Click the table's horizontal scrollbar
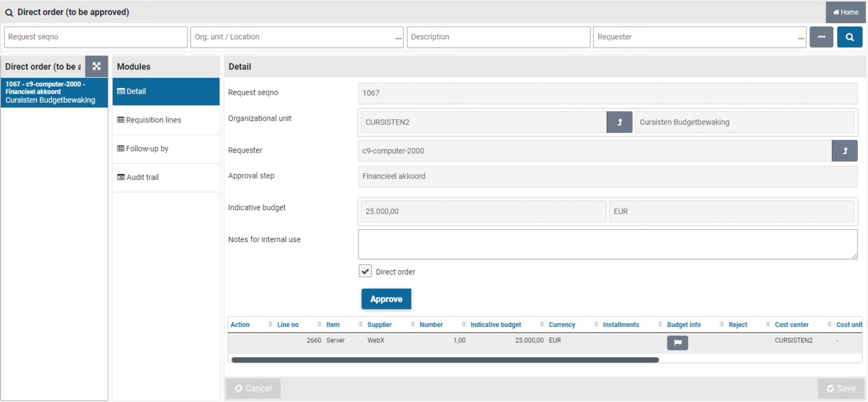Screen dimensions: 868x402 [x=445, y=360]
